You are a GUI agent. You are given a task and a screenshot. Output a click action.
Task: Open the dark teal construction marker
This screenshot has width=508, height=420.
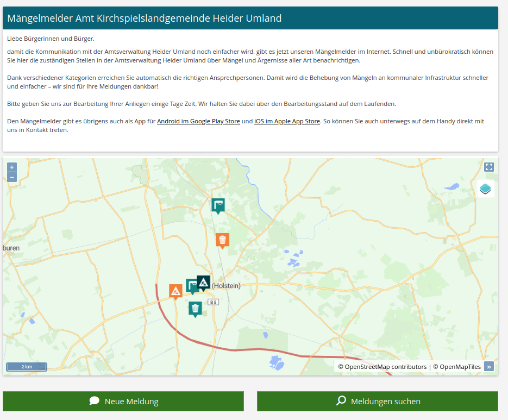tap(204, 282)
